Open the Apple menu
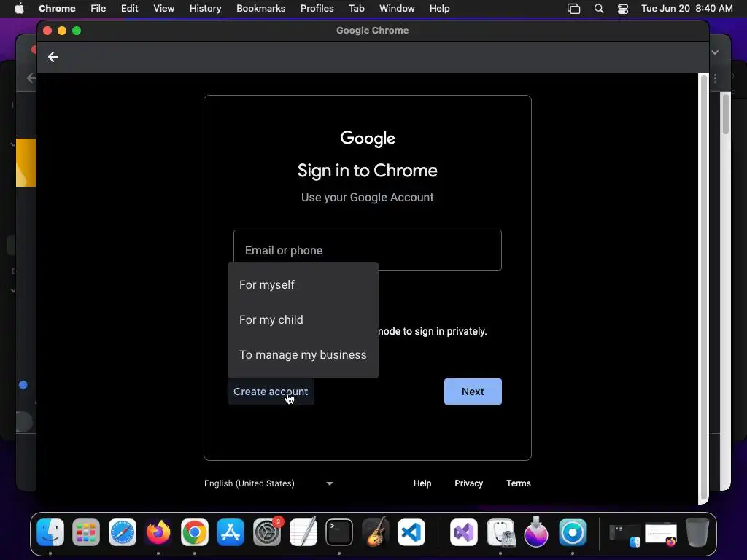 (x=19, y=9)
